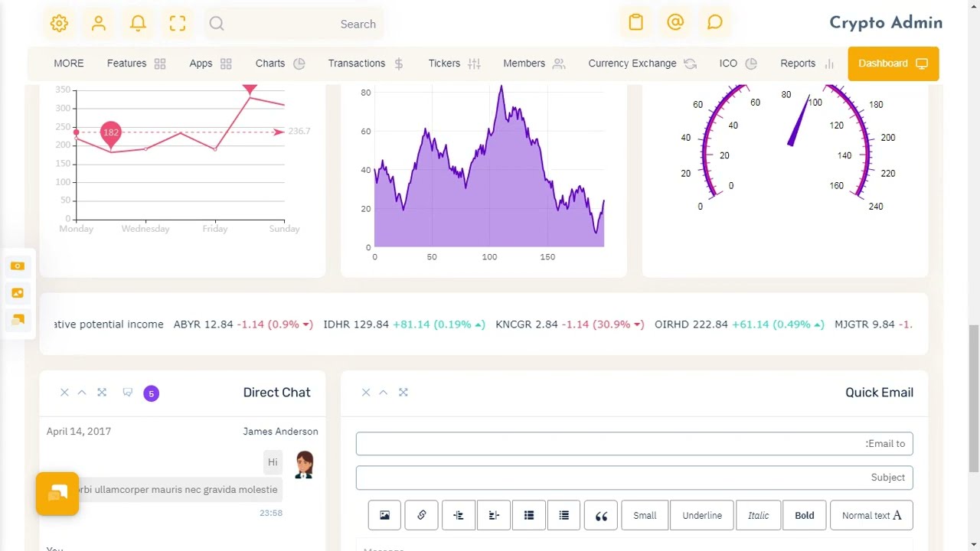The image size is (980, 551).
Task: Go to the Dashboard tab
Action: click(893, 64)
